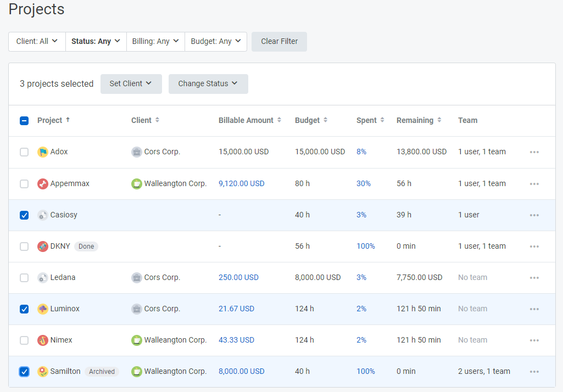Viewport: 563px width, 392px height.
Task: Open the 43.33 USD billable amount link
Action: pyautogui.click(x=236, y=340)
